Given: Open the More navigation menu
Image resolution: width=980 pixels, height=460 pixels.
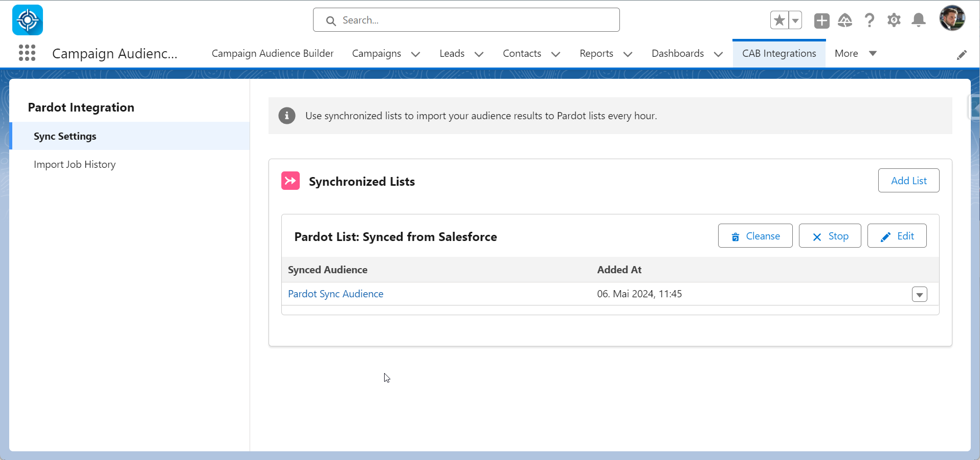Looking at the screenshot, I should point(856,53).
